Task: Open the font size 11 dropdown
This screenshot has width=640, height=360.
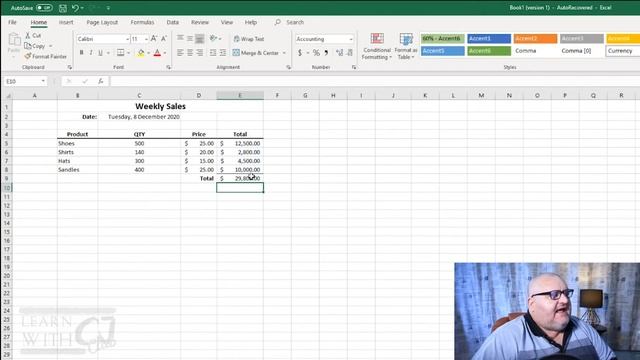Action: 146,39
